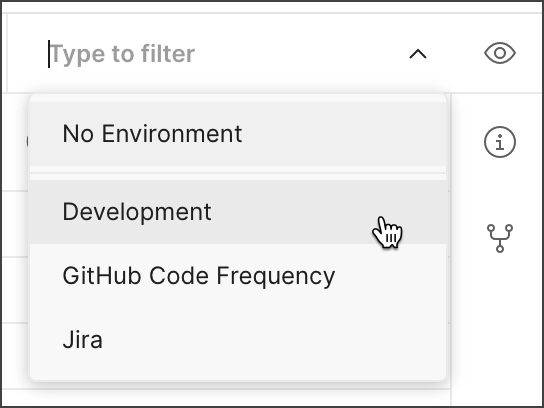Click the eye icon for environment preview
The width and height of the screenshot is (544, 408).
(500, 53)
